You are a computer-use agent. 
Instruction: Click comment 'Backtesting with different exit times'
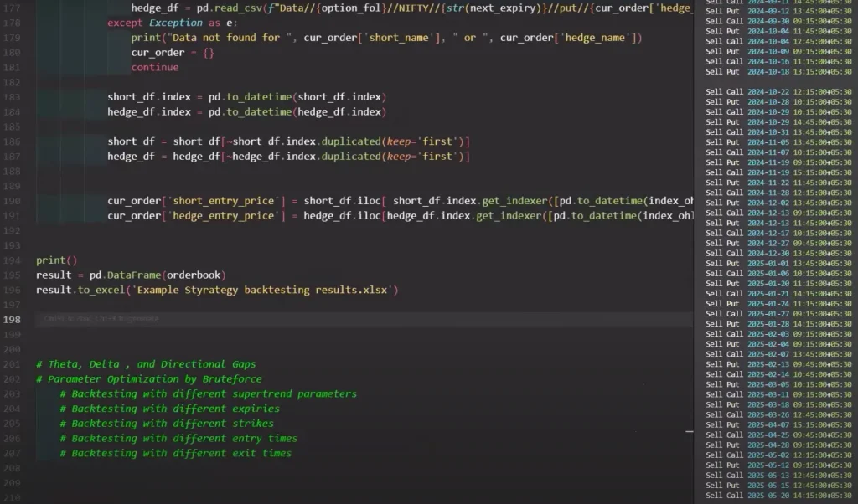176,453
